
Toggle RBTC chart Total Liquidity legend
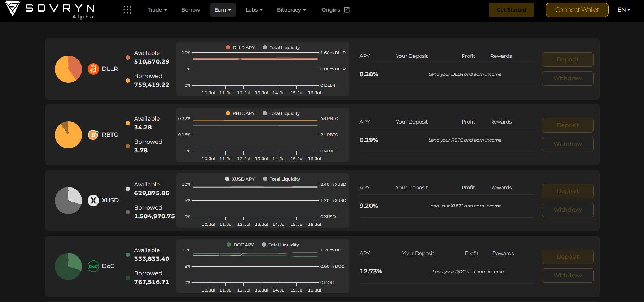pos(281,113)
